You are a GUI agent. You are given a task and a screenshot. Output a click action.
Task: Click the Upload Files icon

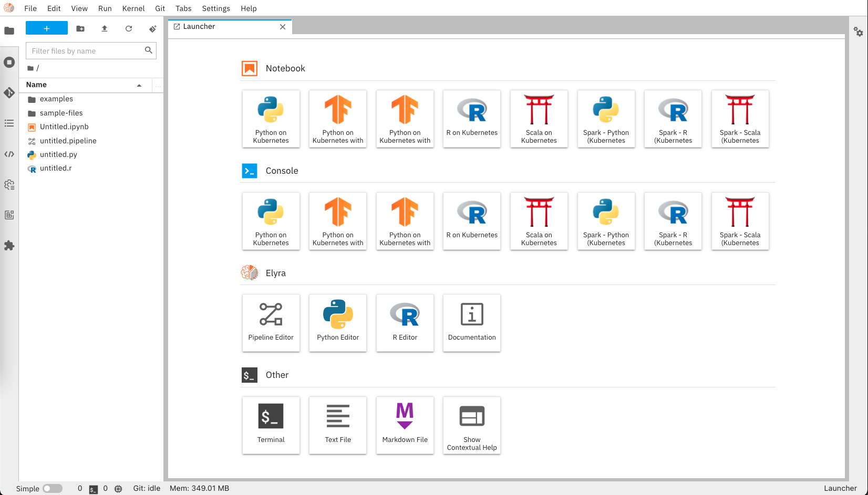click(x=105, y=29)
